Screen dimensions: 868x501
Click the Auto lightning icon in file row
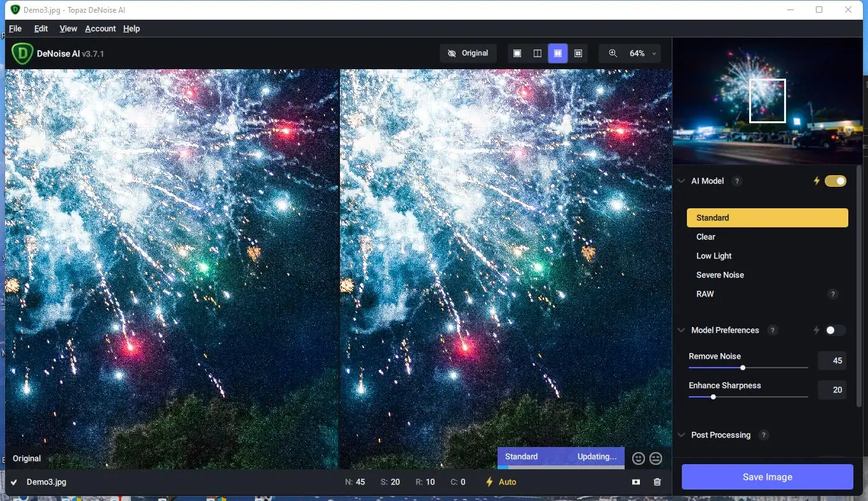[x=489, y=482]
